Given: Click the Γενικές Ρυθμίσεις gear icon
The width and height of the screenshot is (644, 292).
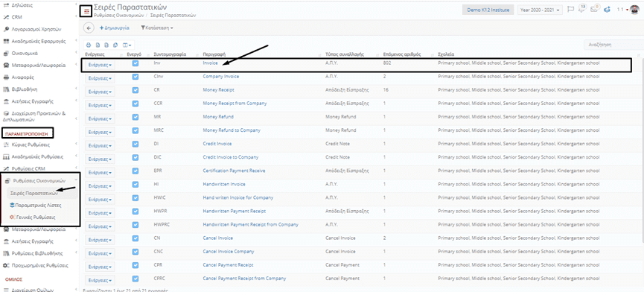Looking at the screenshot, I should pos(13,217).
